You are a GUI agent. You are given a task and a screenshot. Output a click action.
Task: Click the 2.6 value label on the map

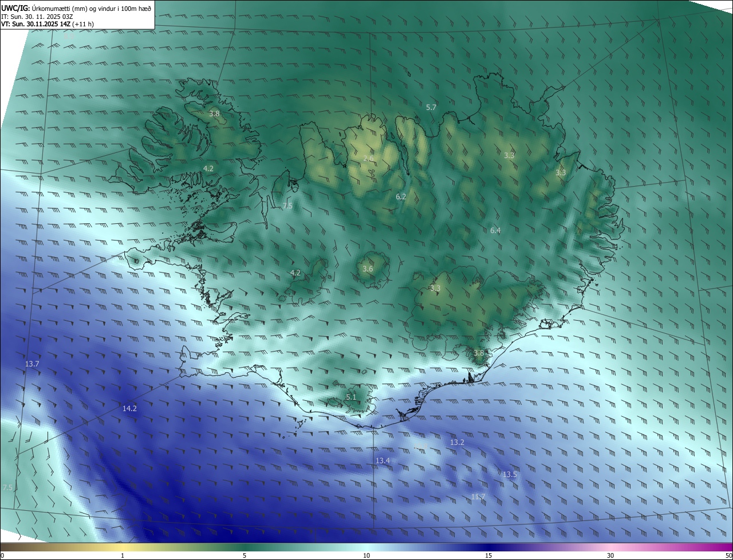[x=368, y=158]
